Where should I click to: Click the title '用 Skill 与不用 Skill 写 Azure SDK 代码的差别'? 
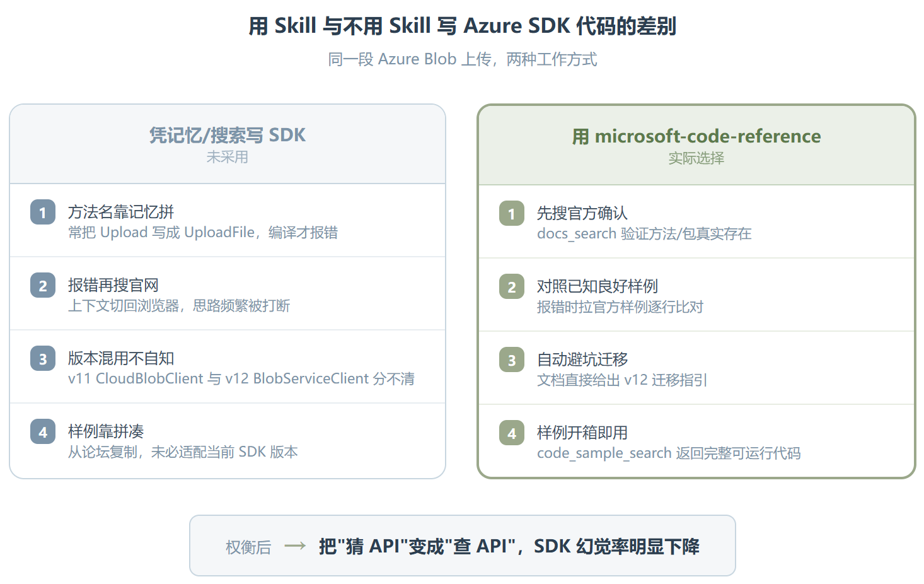coord(462,26)
